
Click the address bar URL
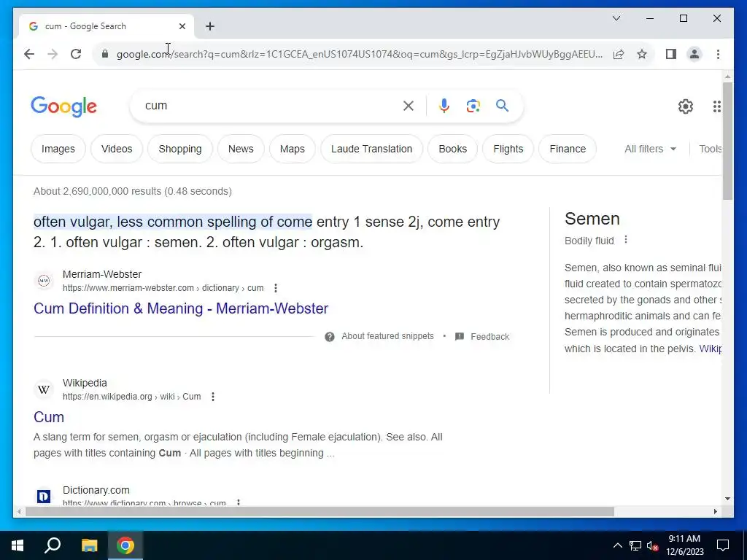pos(360,54)
